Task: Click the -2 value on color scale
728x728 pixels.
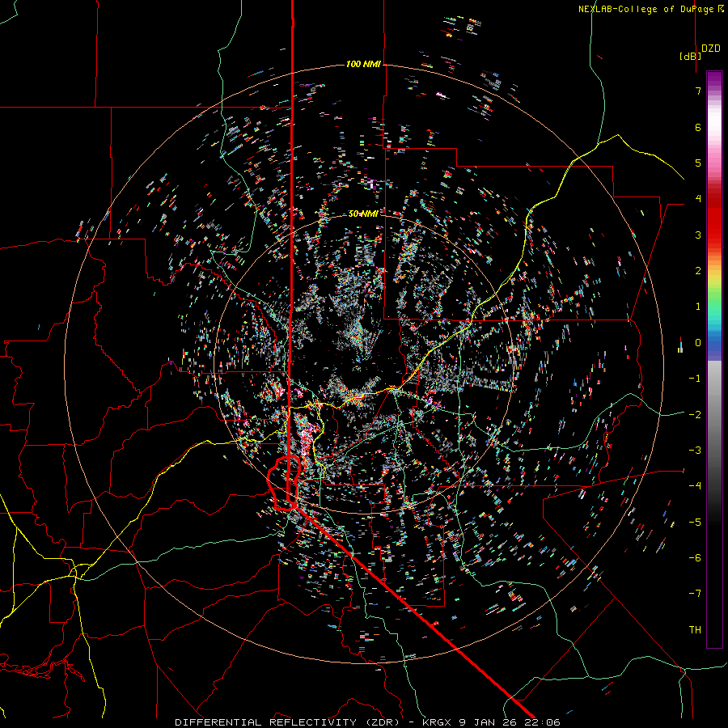Action: pos(695,415)
